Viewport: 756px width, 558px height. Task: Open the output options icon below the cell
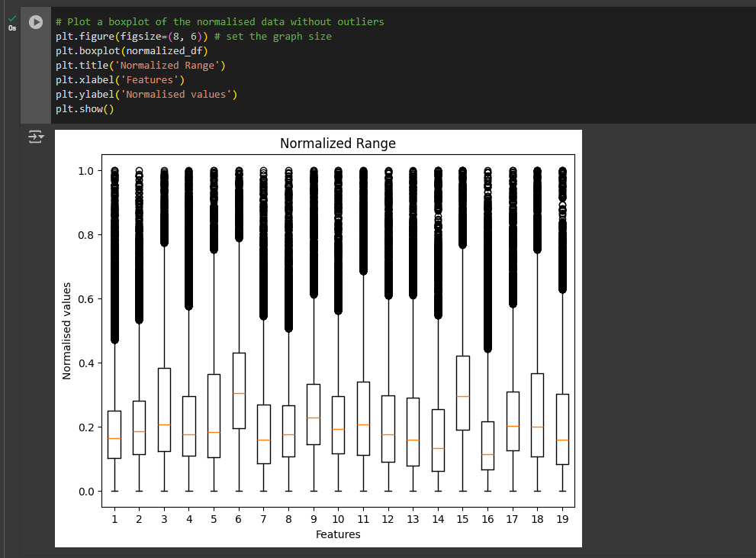35,136
